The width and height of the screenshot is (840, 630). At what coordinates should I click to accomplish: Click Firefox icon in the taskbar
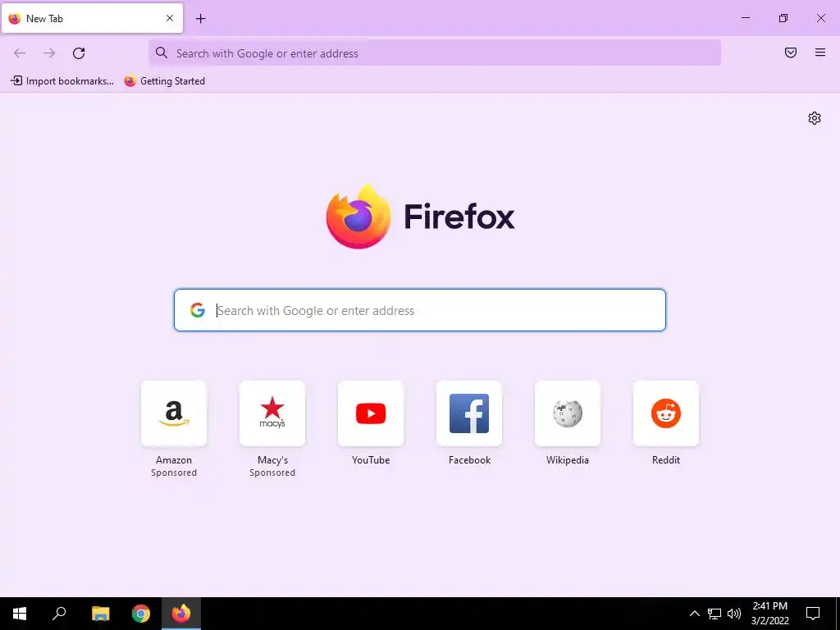181,614
